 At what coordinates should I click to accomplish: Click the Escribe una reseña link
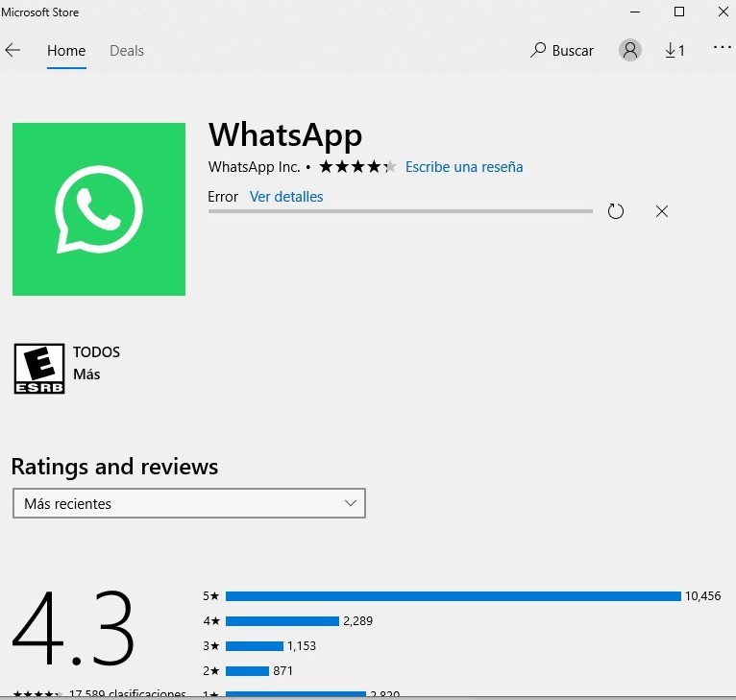tap(464, 167)
